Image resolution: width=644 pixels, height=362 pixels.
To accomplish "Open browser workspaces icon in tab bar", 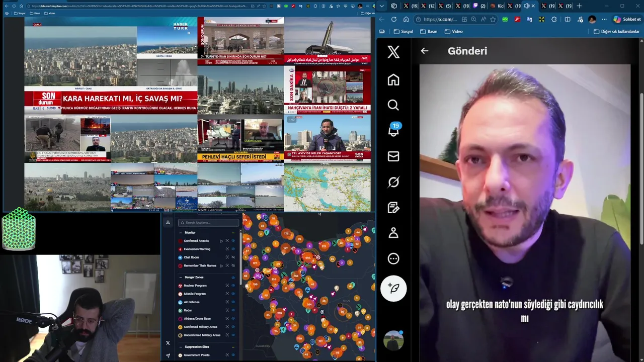I will (x=394, y=6).
